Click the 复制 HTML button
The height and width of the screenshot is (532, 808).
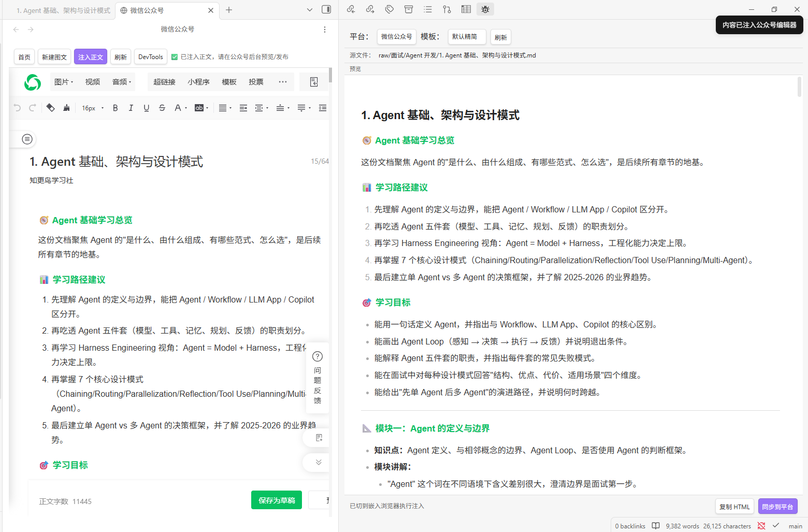point(734,507)
